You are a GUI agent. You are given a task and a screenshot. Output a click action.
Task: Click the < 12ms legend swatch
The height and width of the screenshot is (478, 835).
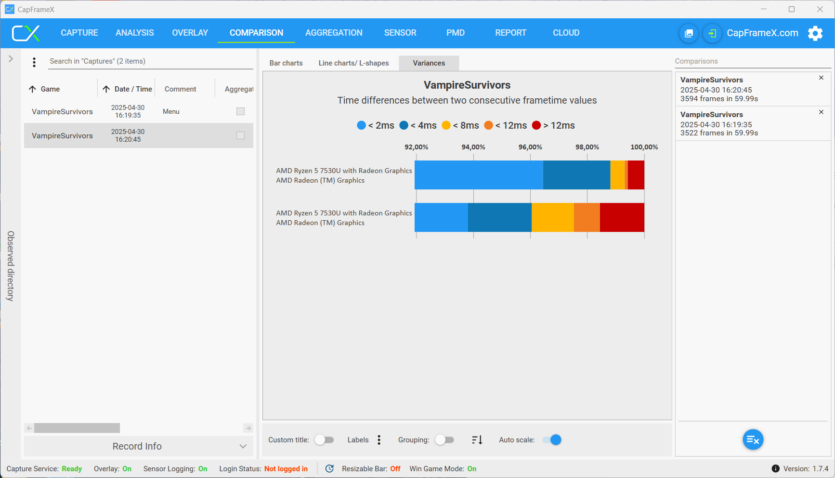(488, 125)
